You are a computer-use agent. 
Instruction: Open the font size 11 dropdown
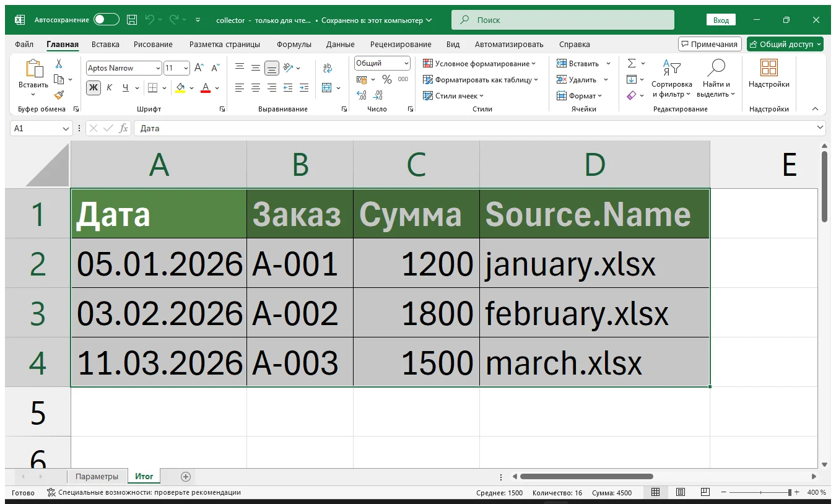point(186,68)
